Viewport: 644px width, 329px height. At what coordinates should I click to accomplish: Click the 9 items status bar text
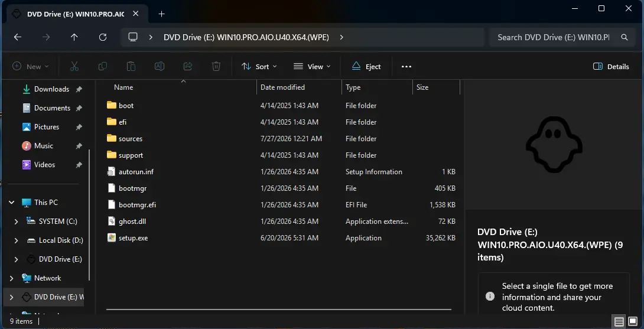[21, 321]
